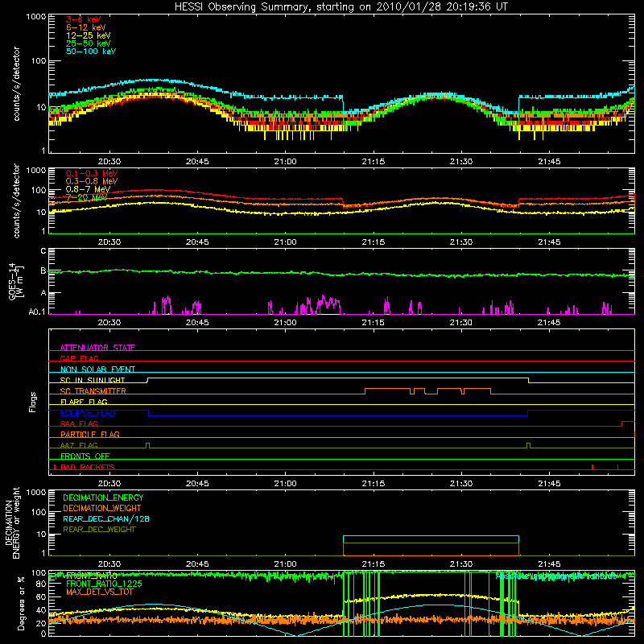Click the SC_TRANSMITTER raised pulse near 21:15
Screen dimensions: 644x644
[387, 388]
